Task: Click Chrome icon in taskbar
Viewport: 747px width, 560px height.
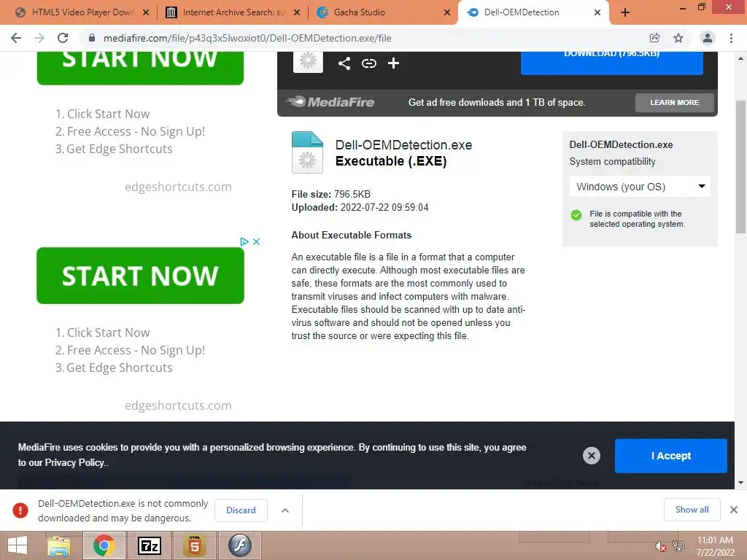Action: tap(104, 545)
